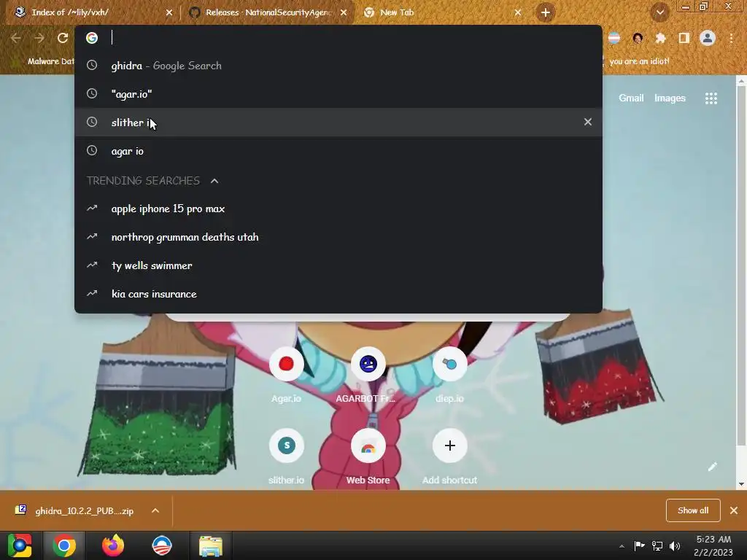Show hidden tray icons
Image resolution: width=747 pixels, height=560 pixels.
point(622,546)
